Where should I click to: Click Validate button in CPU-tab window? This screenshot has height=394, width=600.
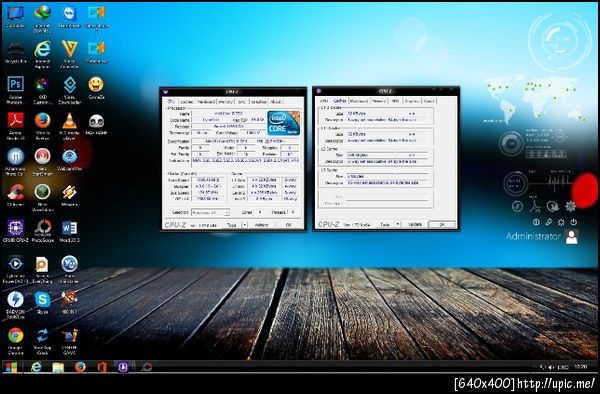[261, 225]
